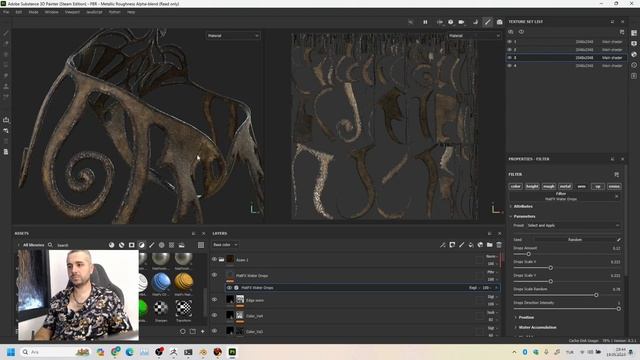Click the add paint layer brush icon
640x360 pixels.
461,245
